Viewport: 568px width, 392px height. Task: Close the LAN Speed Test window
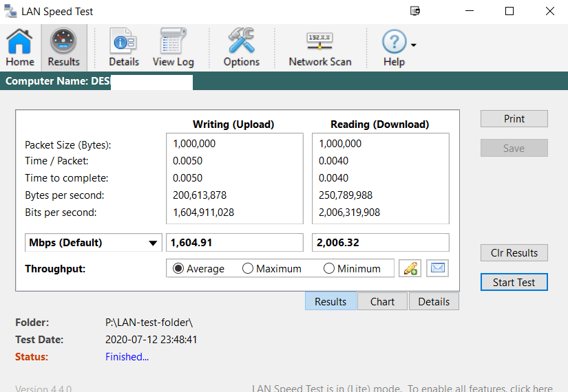click(550, 11)
